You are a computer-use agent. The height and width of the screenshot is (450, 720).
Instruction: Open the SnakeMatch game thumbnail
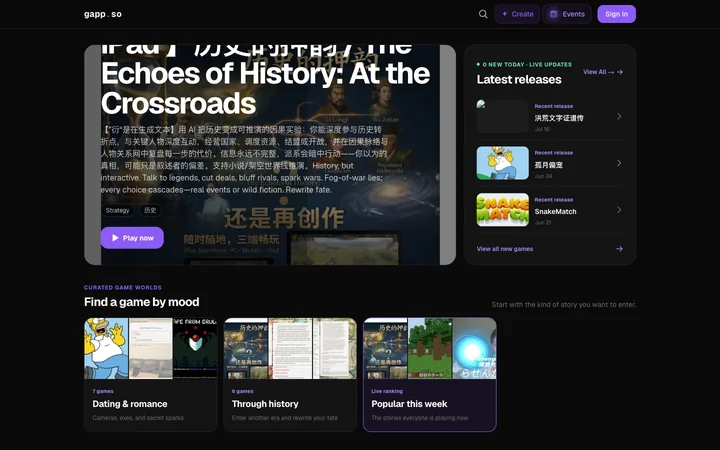click(503, 210)
